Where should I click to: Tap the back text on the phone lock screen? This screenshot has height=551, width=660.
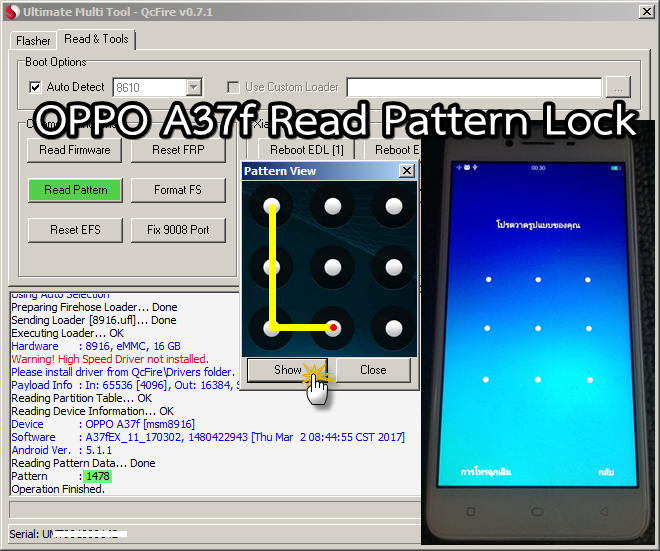pos(606,472)
